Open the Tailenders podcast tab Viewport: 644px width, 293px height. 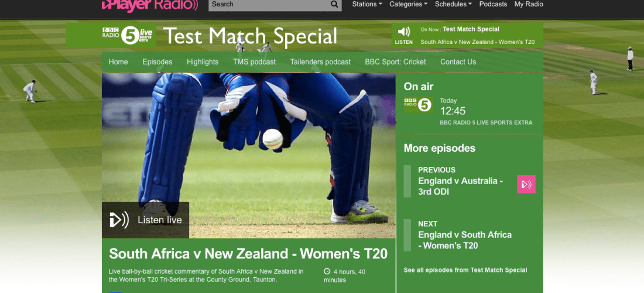point(320,62)
